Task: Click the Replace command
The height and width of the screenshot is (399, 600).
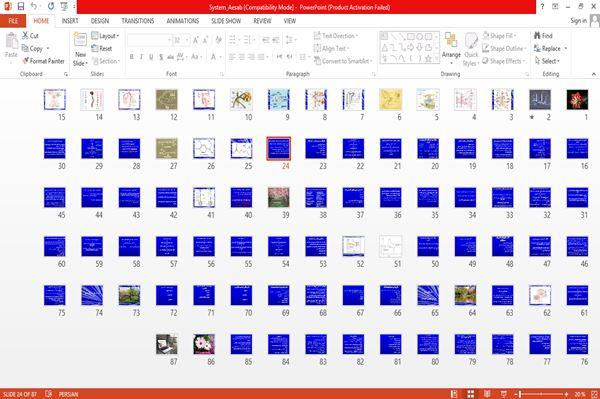Action: (x=550, y=48)
